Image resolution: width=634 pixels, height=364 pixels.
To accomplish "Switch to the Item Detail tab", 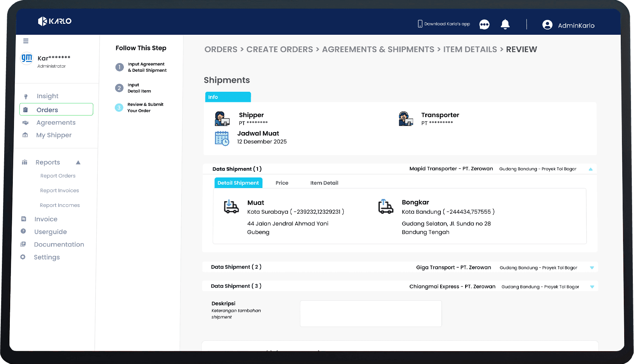I will click(324, 183).
